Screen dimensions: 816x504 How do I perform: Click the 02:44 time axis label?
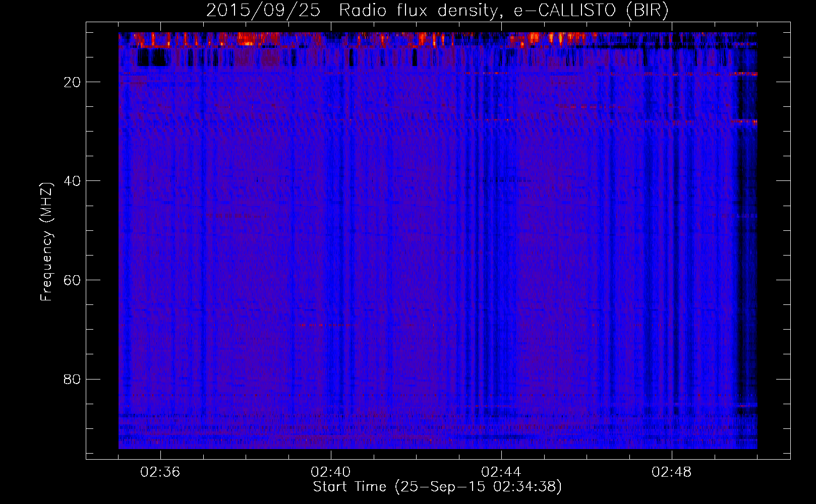coord(501,472)
